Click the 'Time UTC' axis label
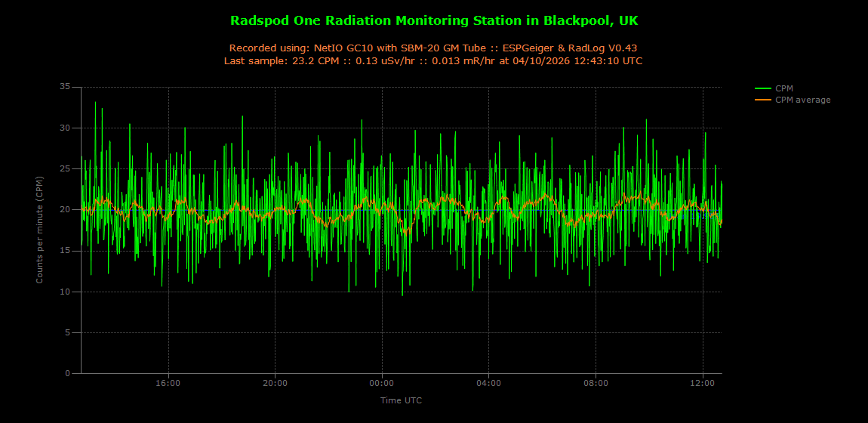 pyautogui.click(x=402, y=400)
